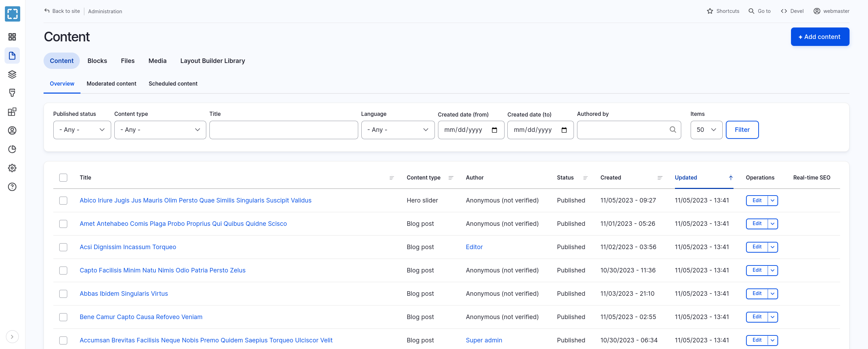Open the Moderated content tab

point(111,84)
